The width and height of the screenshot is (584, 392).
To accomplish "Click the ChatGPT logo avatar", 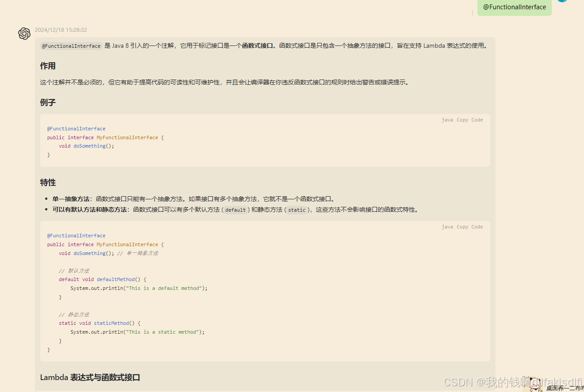I will pos(24,34).
